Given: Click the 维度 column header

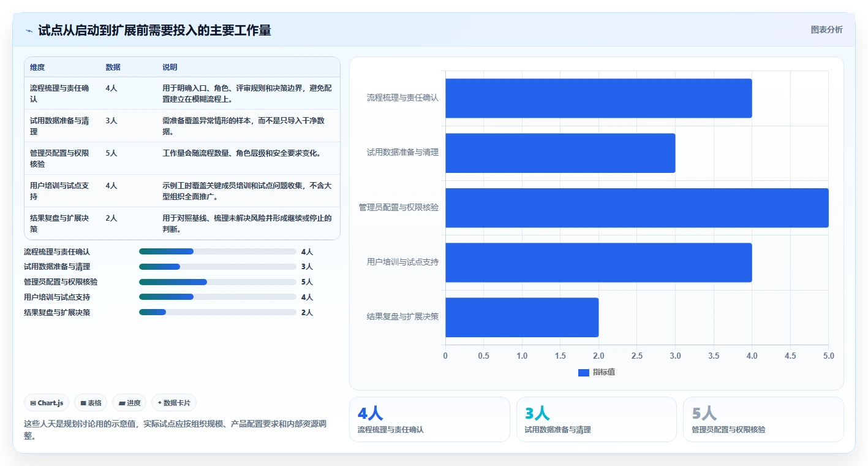Looking at the screenshot, I should coord(37,67).
